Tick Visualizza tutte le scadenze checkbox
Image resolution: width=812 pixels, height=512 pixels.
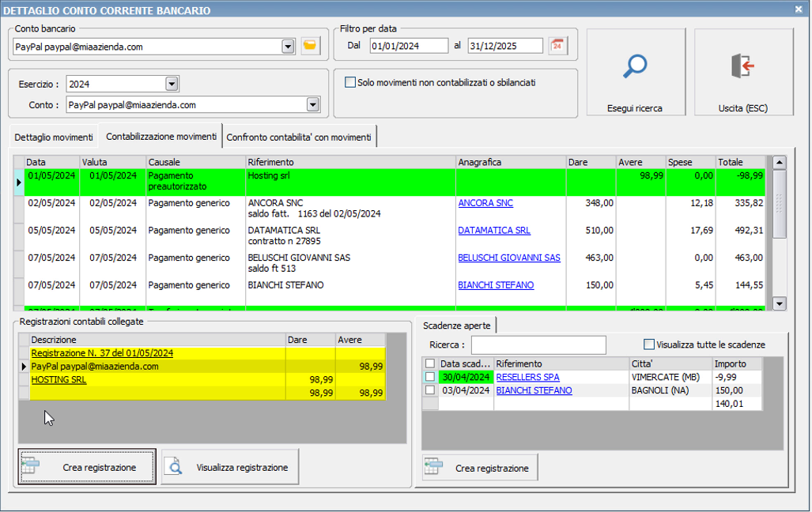[x=649, y=344]
